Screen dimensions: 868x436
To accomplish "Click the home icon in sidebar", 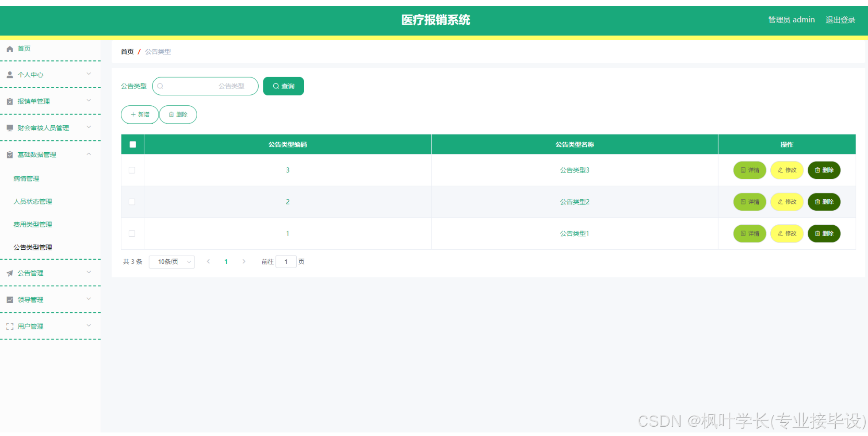I will (x=10, y=49).
